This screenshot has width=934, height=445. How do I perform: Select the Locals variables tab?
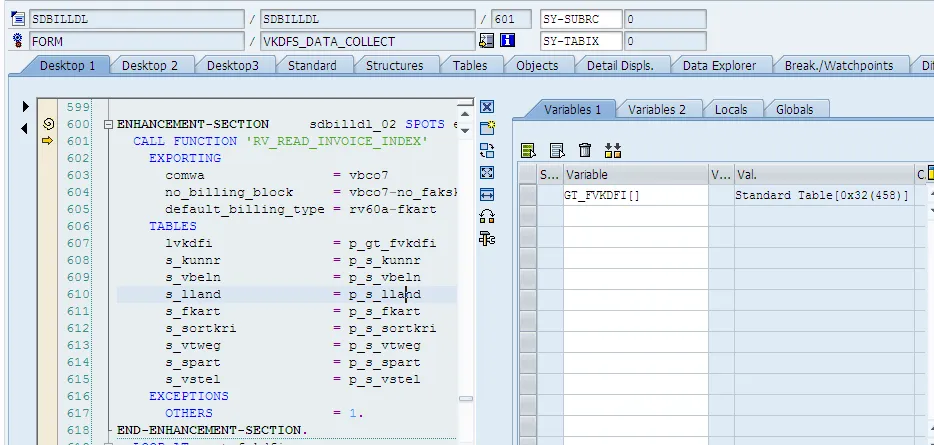(x=731, y=109)
